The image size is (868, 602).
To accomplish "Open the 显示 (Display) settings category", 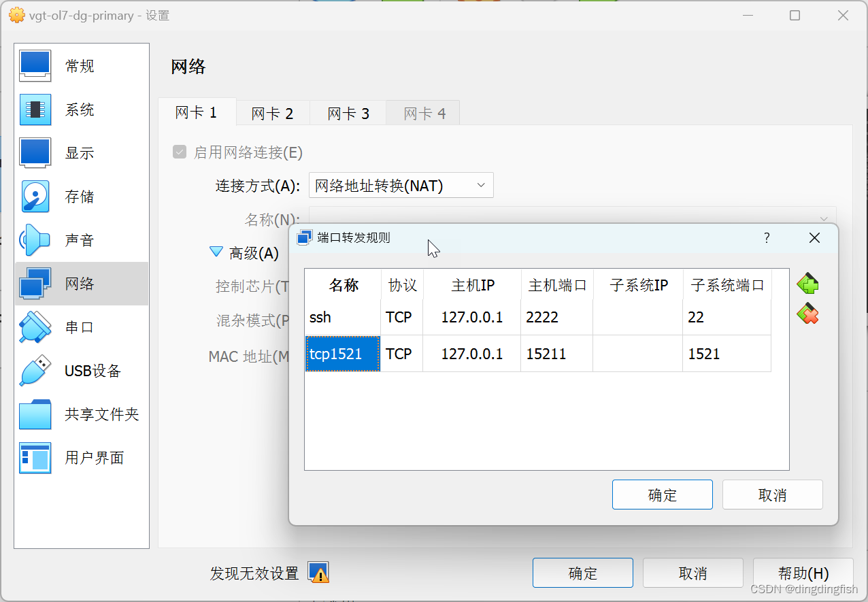I will tap(82, 153).
